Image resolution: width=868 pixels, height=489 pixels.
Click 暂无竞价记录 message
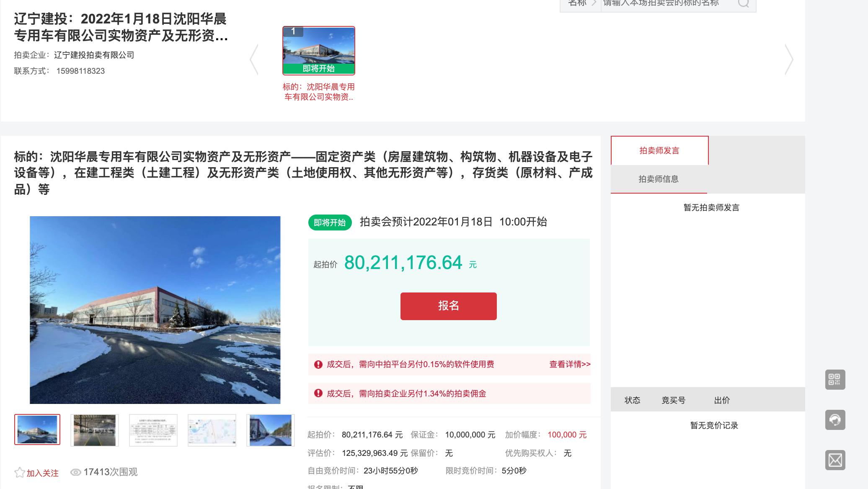click(x=714, y=425)
